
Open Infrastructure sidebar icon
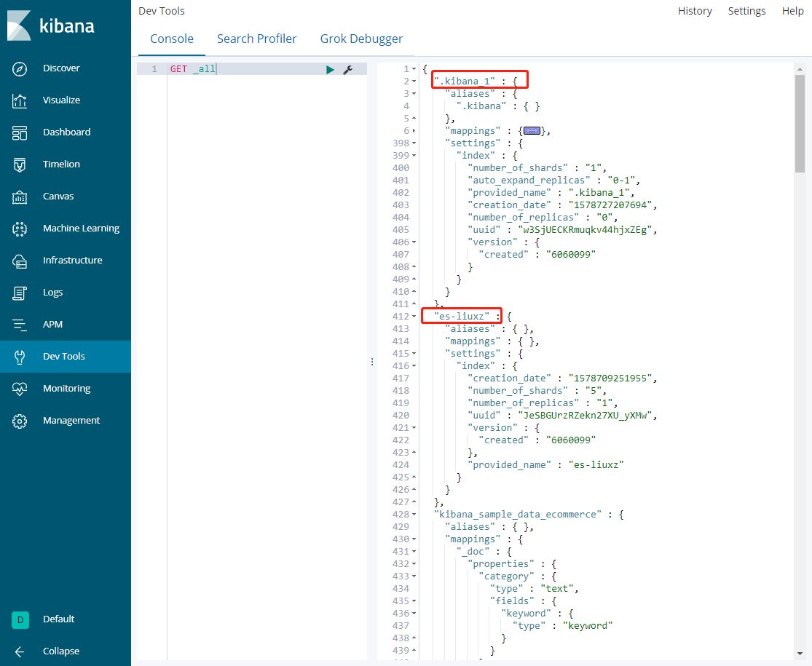(20, 261)
